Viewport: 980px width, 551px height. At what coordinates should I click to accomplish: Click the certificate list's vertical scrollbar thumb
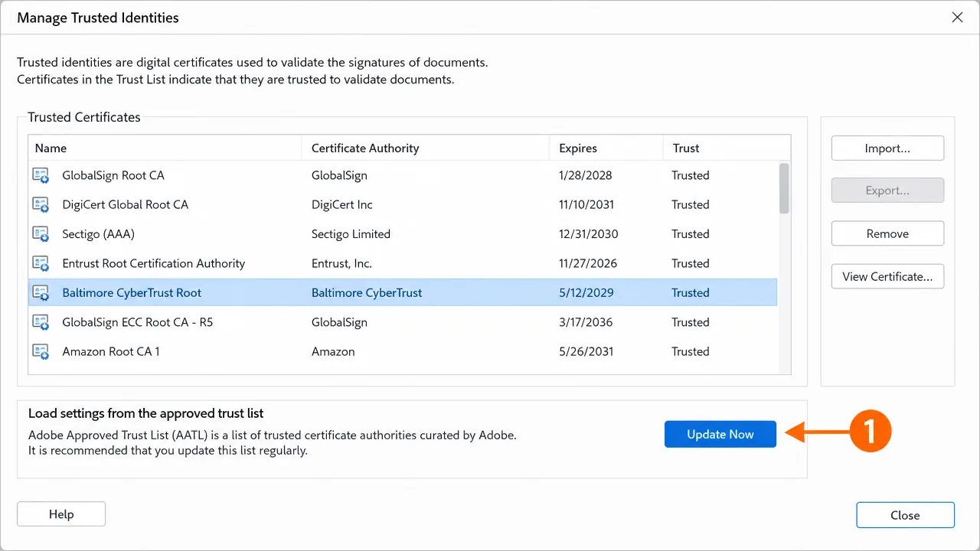(x=784, y=188)
